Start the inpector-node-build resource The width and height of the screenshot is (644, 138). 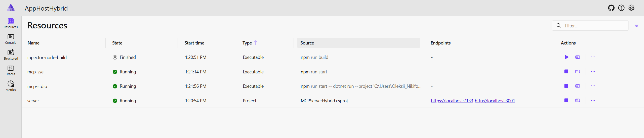567,57
